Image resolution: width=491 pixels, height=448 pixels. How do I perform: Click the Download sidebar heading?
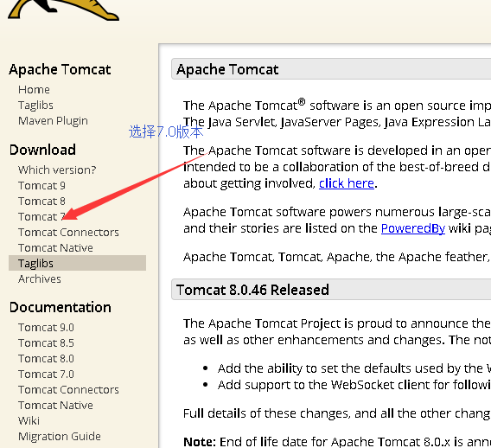42,150
